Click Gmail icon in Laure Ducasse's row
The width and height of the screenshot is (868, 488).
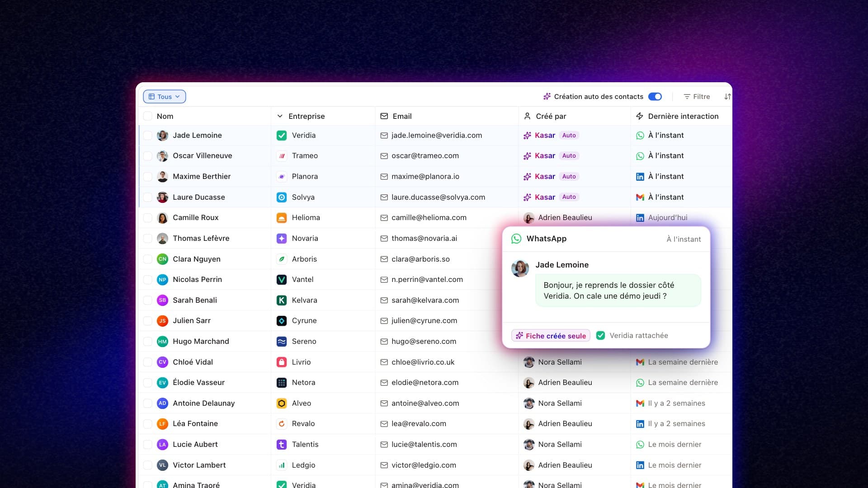point(640,197)
